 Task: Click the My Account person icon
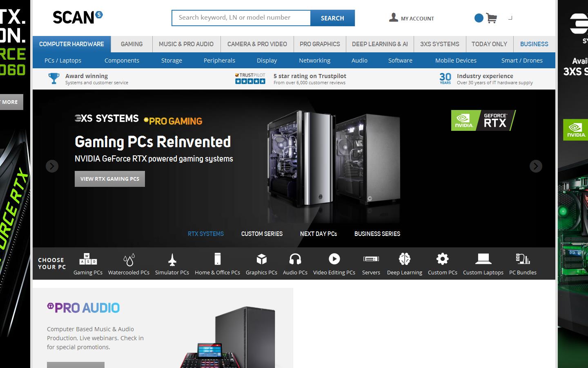[x=393, y=17]
